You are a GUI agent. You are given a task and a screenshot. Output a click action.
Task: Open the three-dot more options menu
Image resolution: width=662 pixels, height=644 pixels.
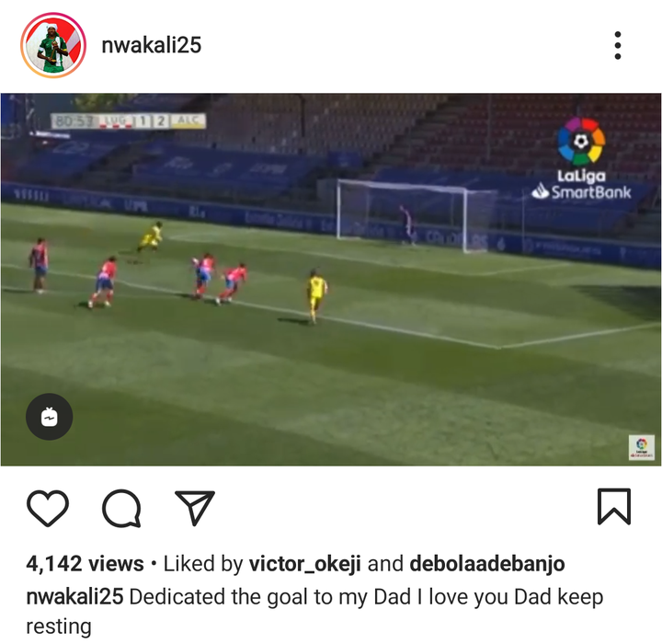618,45
